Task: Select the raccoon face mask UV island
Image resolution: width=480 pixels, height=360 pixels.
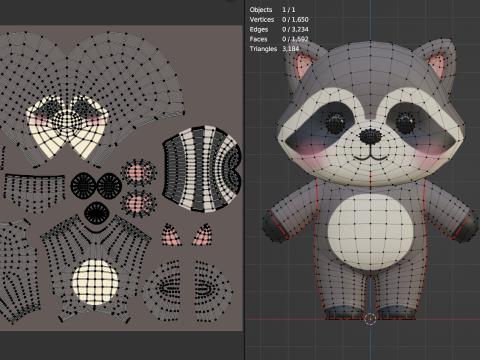Action: 68,126
